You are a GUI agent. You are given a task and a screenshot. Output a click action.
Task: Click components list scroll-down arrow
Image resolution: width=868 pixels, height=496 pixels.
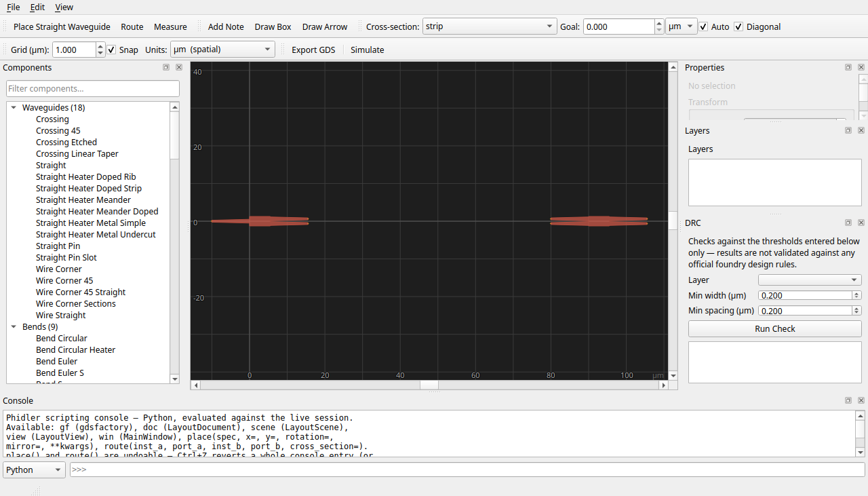tap(175, 379)
